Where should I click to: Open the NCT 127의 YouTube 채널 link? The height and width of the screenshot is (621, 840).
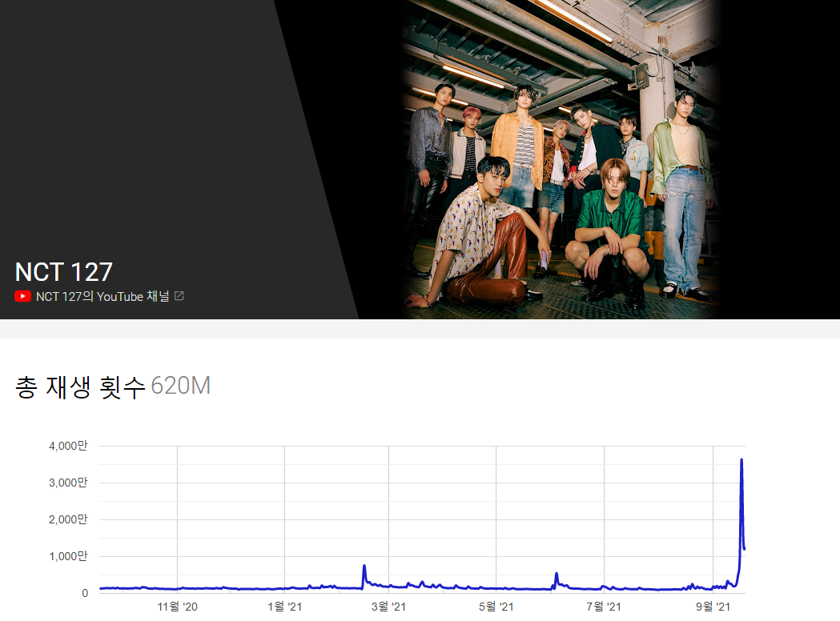click(x=102, y=296)
